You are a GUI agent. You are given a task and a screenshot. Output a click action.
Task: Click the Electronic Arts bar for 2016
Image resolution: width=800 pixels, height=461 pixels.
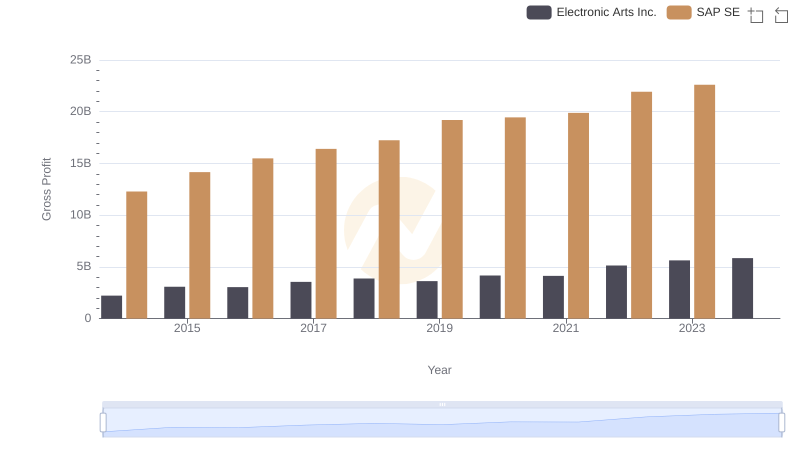(x=238, y=303)
